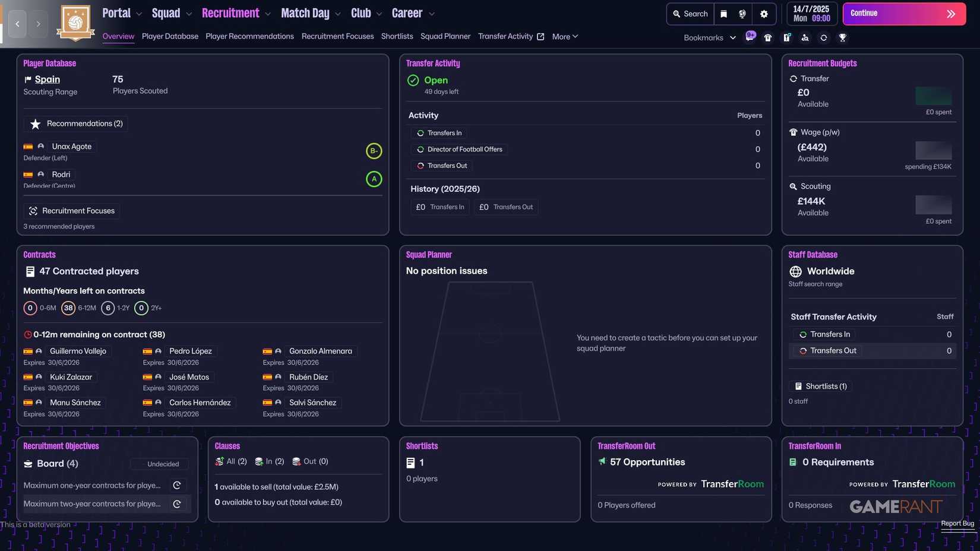Open Recommendations (2) button
Image resolution: width=980 pixels, height=551 pixels.
coord(76,123)
